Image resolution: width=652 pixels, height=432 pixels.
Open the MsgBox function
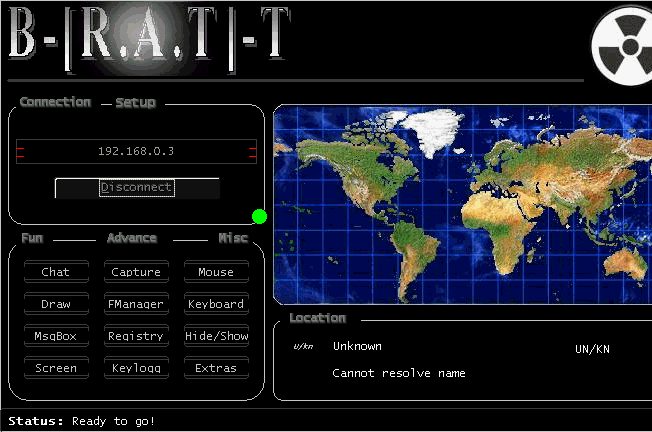click(56, 336)
